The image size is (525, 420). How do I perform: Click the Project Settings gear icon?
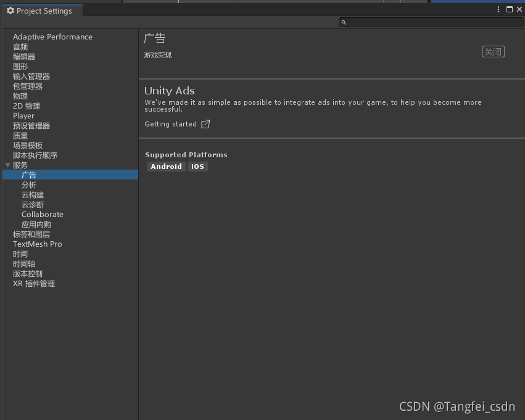(10, 10)
